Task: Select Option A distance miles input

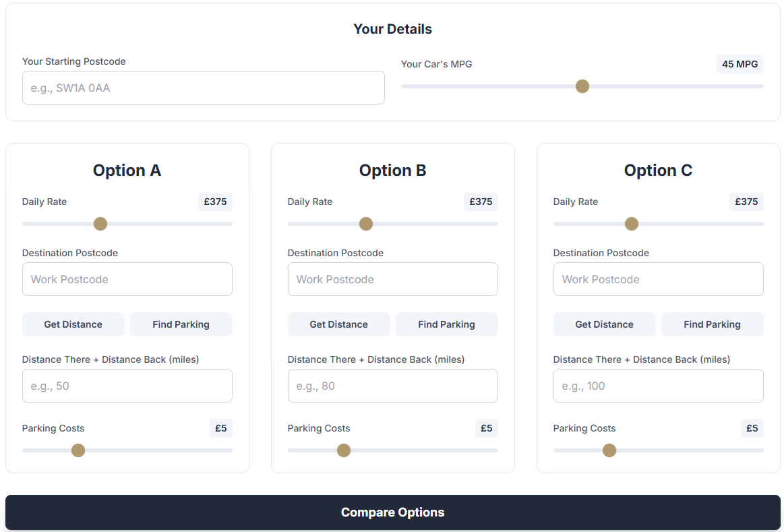Action: click(x=127, y=386)
